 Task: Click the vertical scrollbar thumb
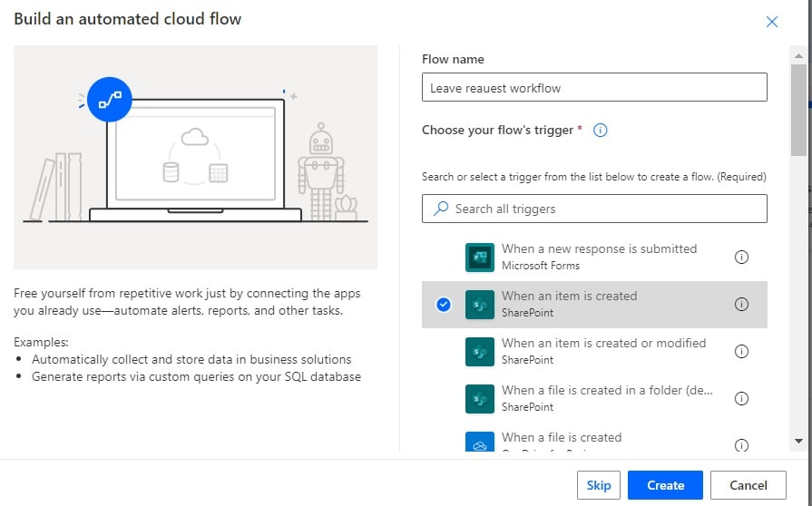click(x=798, y=110)
